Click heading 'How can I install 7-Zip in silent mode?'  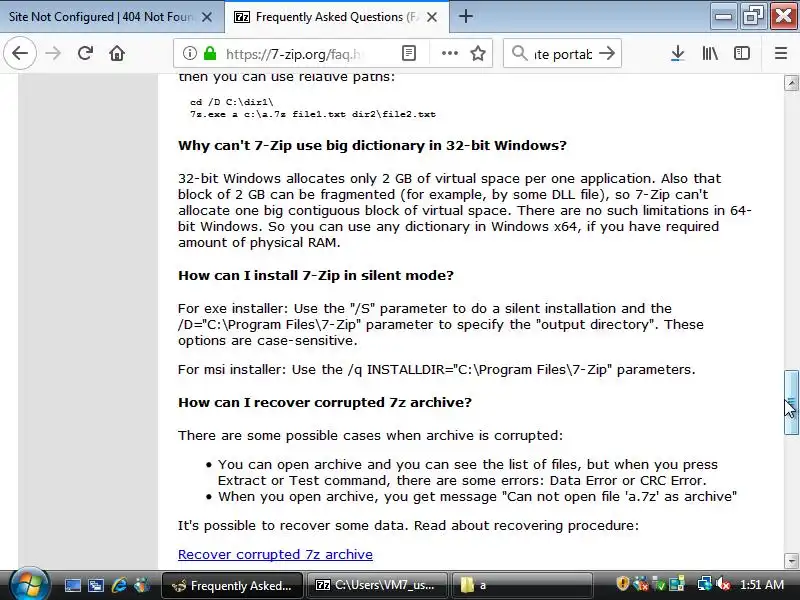point(316,276)
